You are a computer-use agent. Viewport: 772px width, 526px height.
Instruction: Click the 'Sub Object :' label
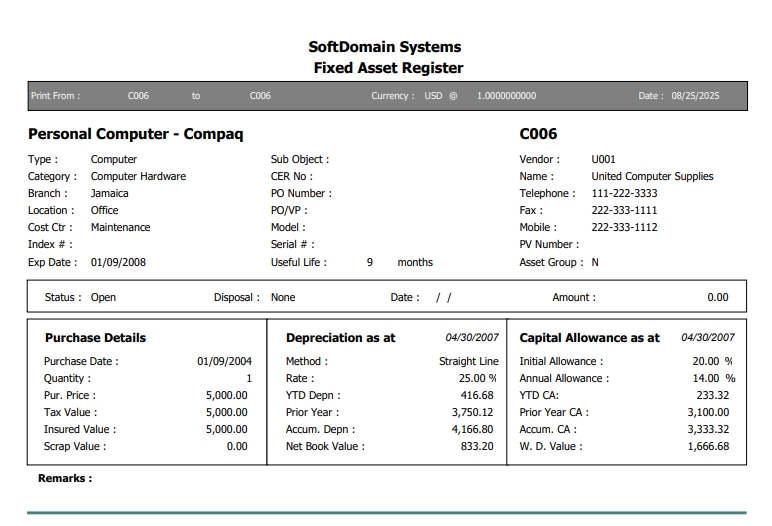point(300,160)
